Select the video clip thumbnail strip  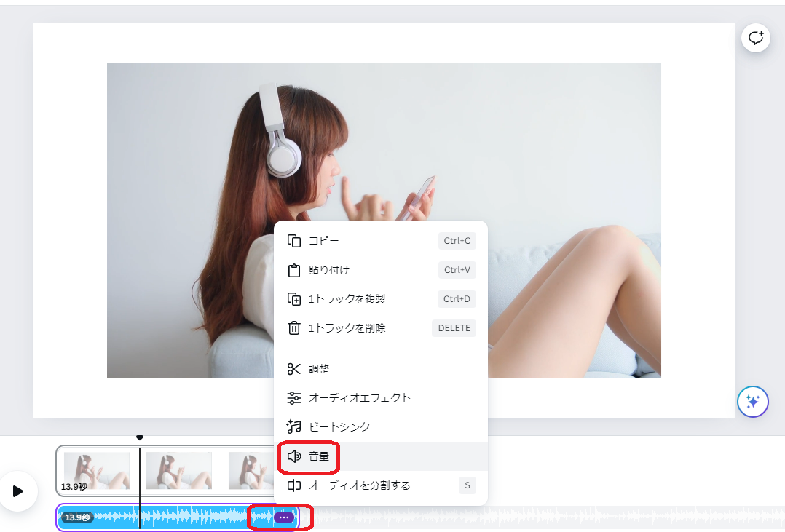click(165, 470)
